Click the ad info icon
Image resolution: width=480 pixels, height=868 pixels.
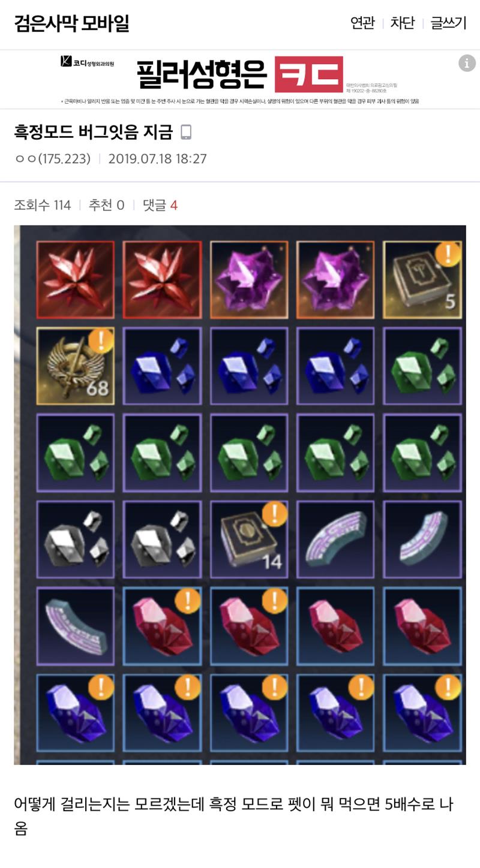467,63
